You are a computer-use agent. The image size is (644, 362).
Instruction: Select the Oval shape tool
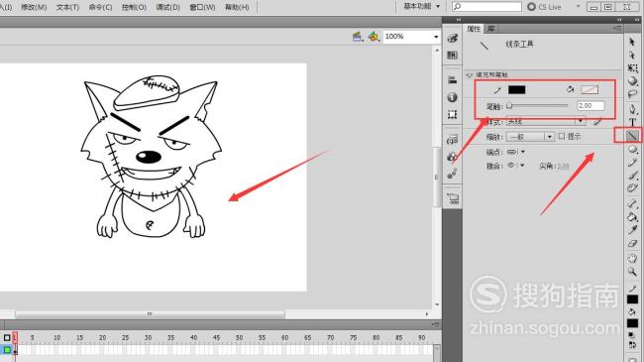pos(632,150)
